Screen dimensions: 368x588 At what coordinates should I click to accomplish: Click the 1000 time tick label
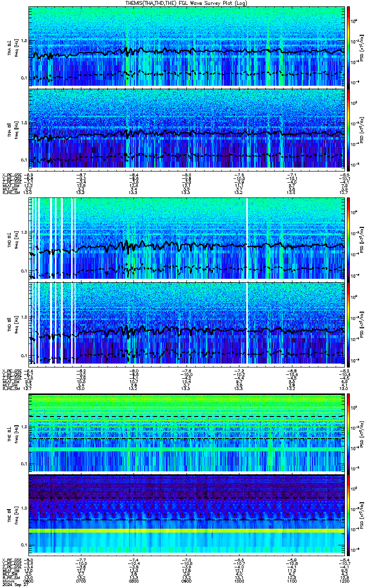tap(238, 580)
